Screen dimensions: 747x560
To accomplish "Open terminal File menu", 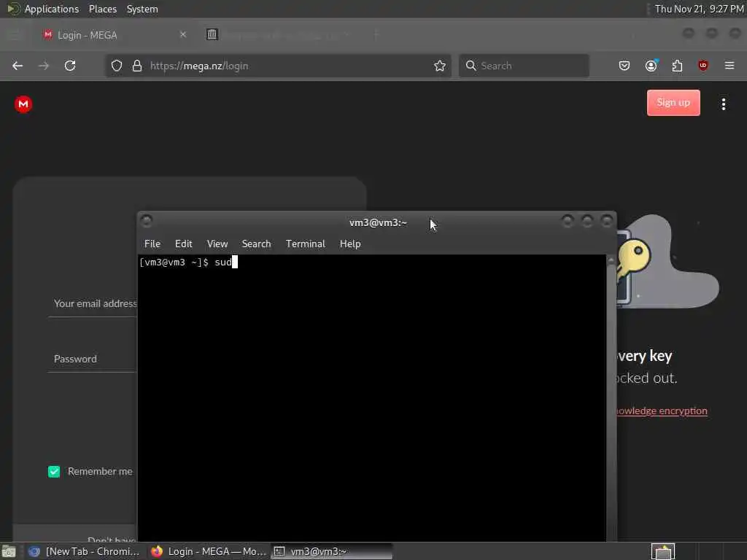I will (152, 244).
